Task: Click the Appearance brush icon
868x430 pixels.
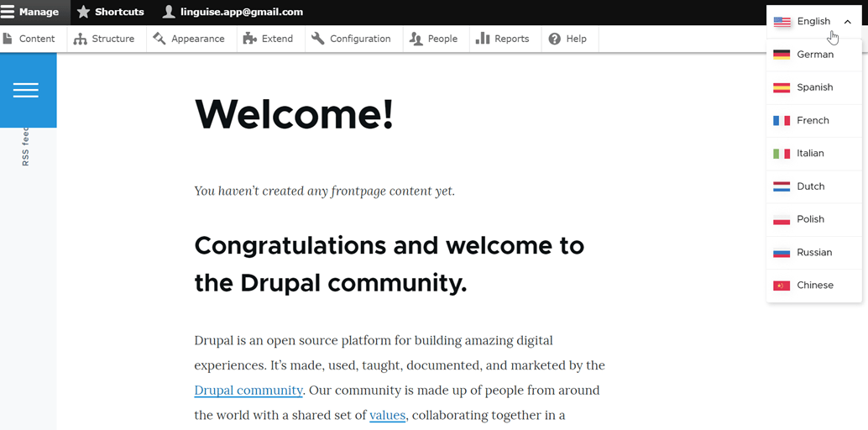Action: (159, 39)
